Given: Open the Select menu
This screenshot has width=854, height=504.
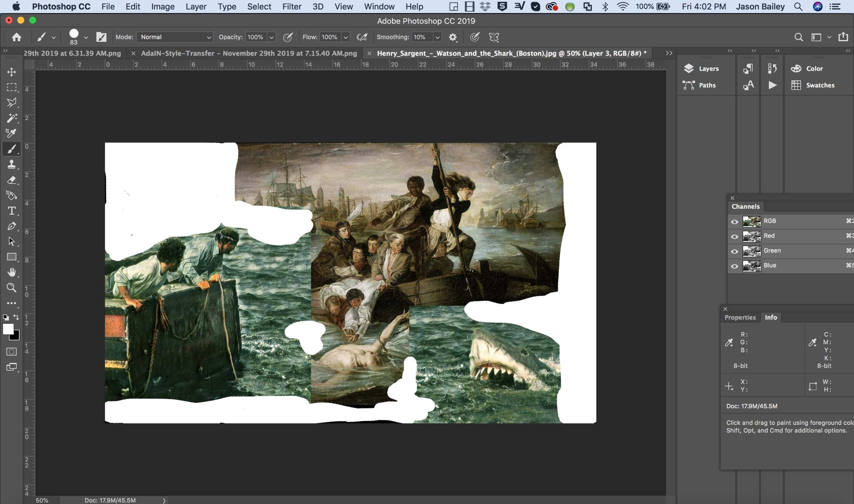Looking at the screenshot, I should (x=259, y=6).
